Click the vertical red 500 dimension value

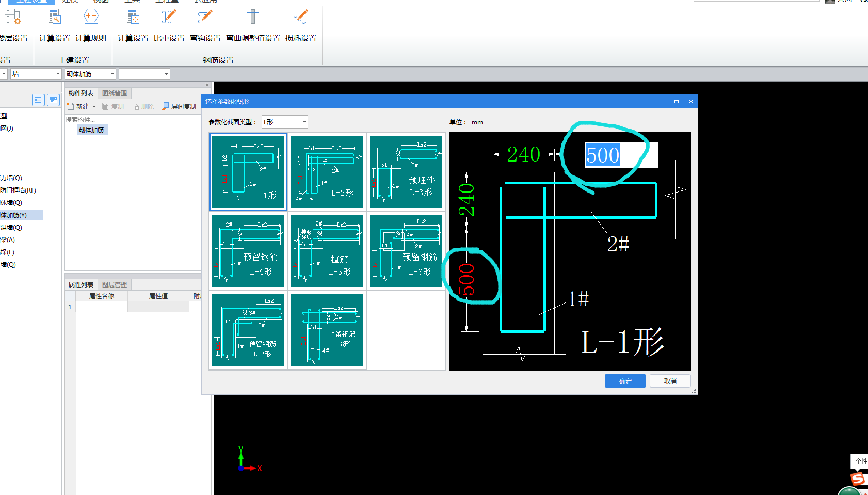[467, 279]
